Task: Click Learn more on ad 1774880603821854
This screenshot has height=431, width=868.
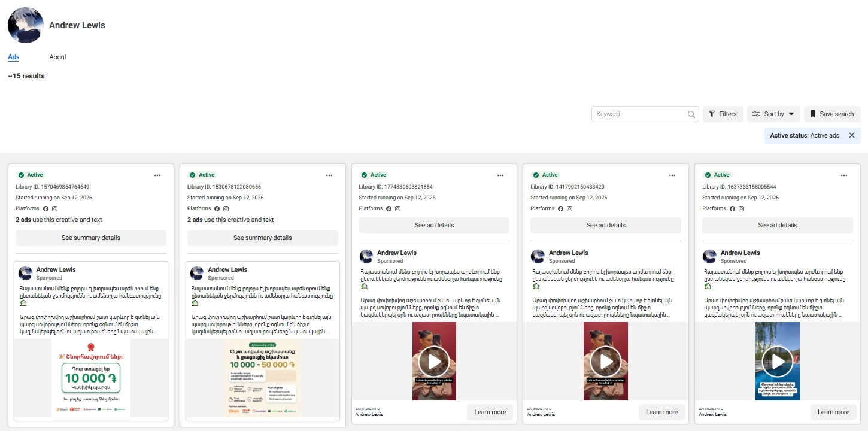Action: 490,412
